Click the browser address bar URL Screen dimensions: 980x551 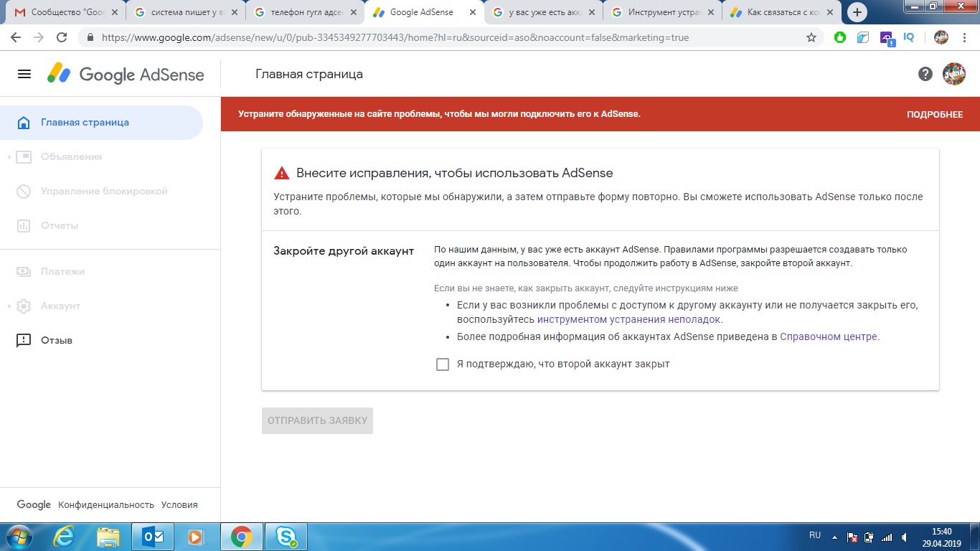(395, 37)
